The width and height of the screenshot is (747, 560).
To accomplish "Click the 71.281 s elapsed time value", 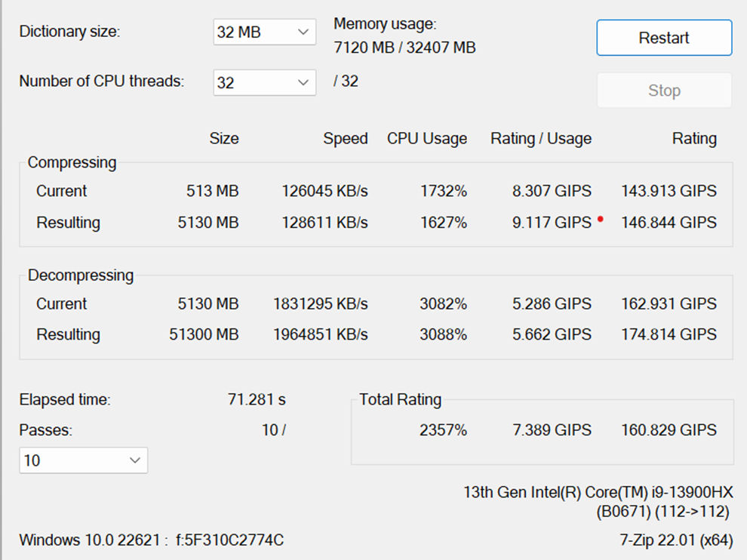I will [x=257, y=400].
